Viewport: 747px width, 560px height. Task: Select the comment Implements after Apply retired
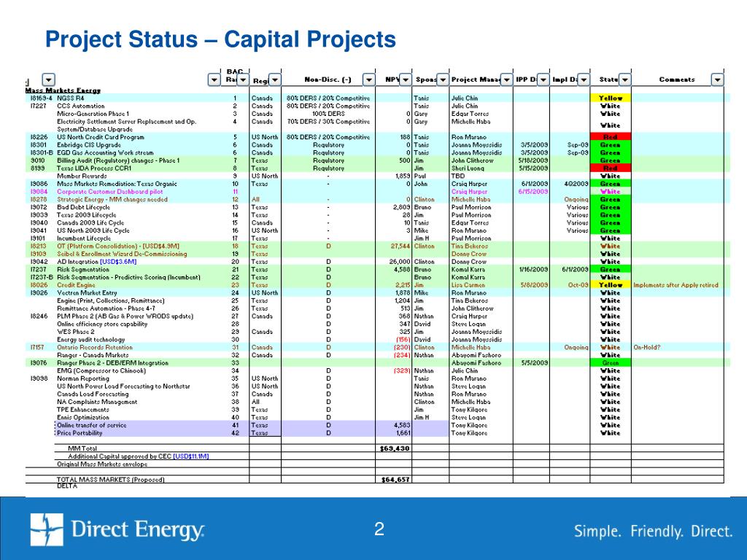click(x=676, y=285)
